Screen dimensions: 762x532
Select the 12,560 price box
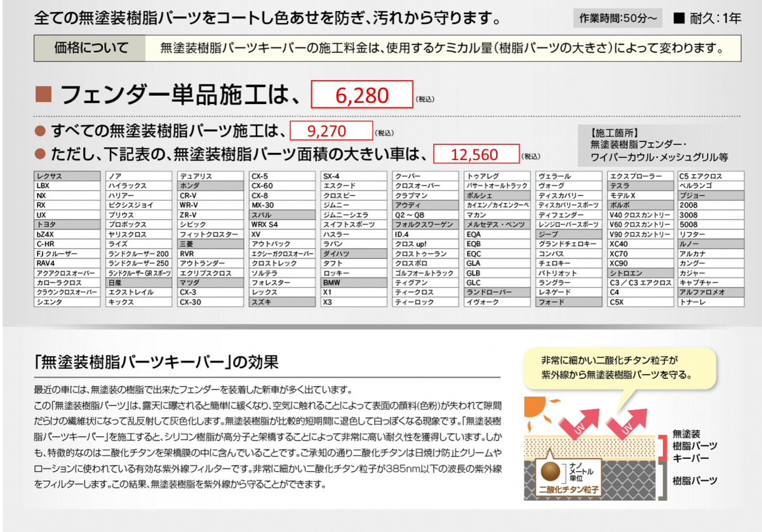[476, 154]
